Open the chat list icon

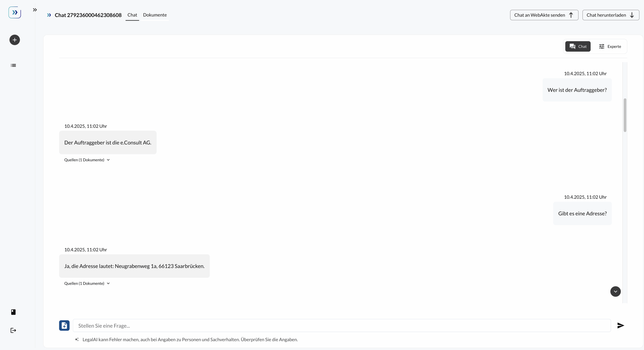pyautogui.click(x=13, y=65)
